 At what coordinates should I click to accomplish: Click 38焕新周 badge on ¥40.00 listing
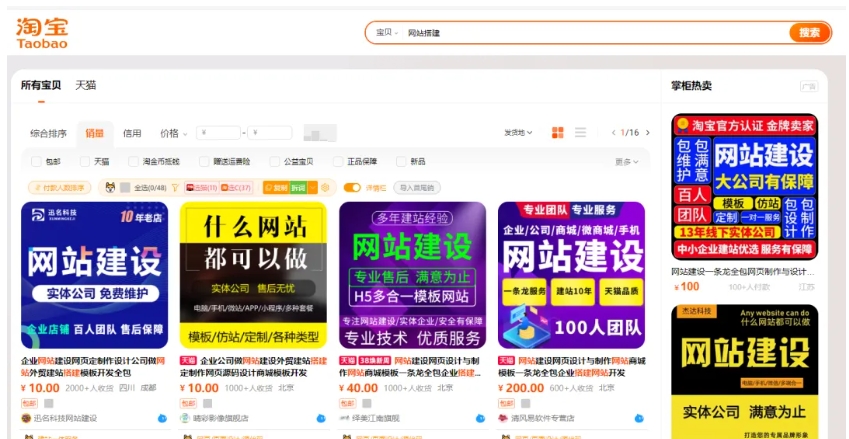coord(374,361)
